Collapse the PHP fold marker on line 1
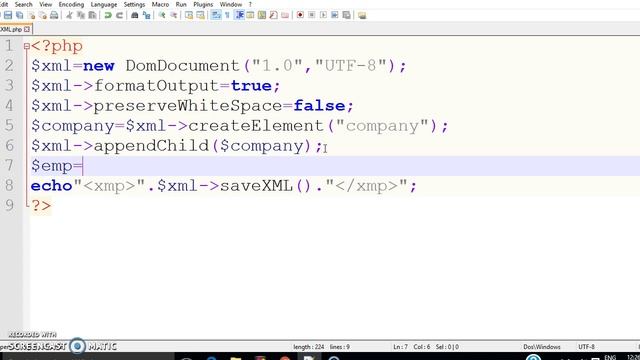Image resolution: width=640 pixels, height=360 pixels. point(27,46)
